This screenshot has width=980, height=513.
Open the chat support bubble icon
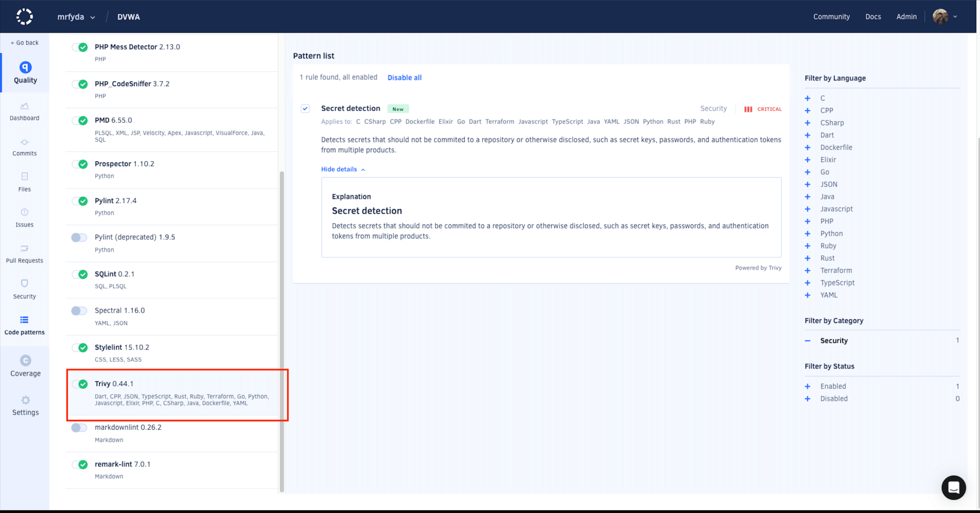(954, 487)
